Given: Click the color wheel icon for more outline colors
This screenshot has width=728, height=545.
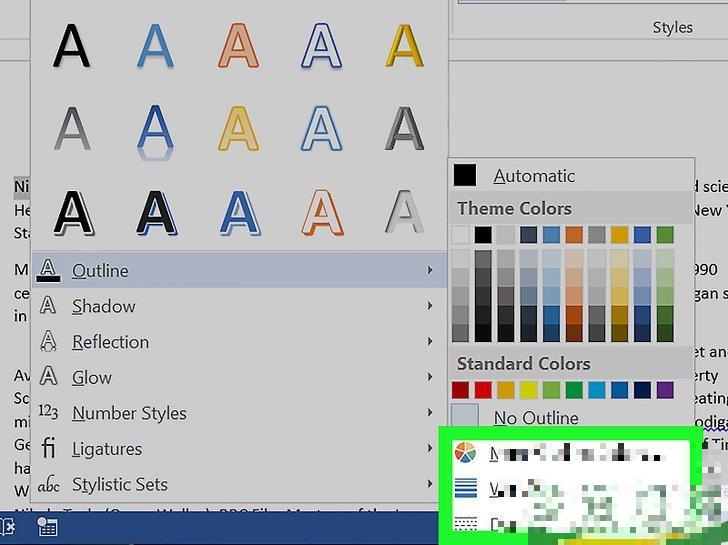Looking at the screenshot, I should [466, 454].
